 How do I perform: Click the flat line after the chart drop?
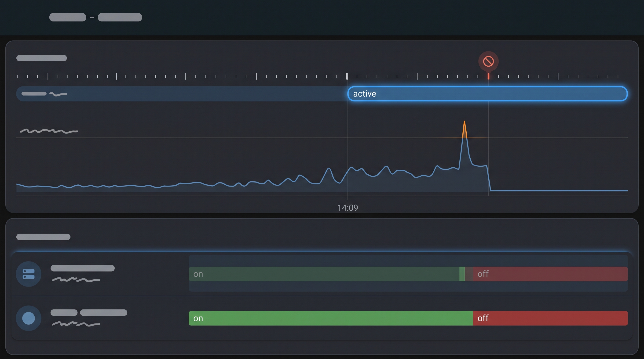(559, 190)
